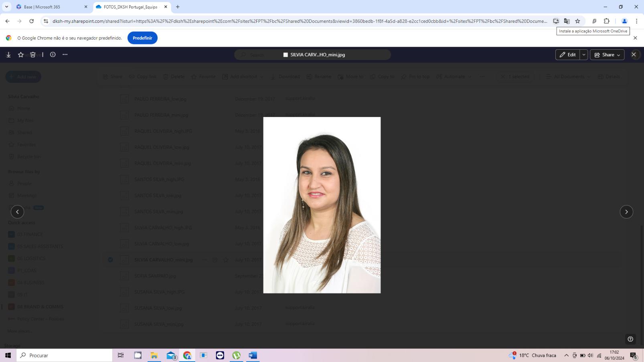Close the image preview overlay
The width and height of the screenshot is (644, 362).
coord(634,55)
